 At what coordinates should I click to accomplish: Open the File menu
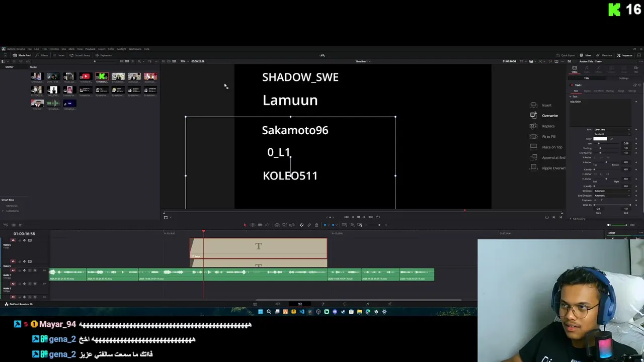click(x=30, y=49)
